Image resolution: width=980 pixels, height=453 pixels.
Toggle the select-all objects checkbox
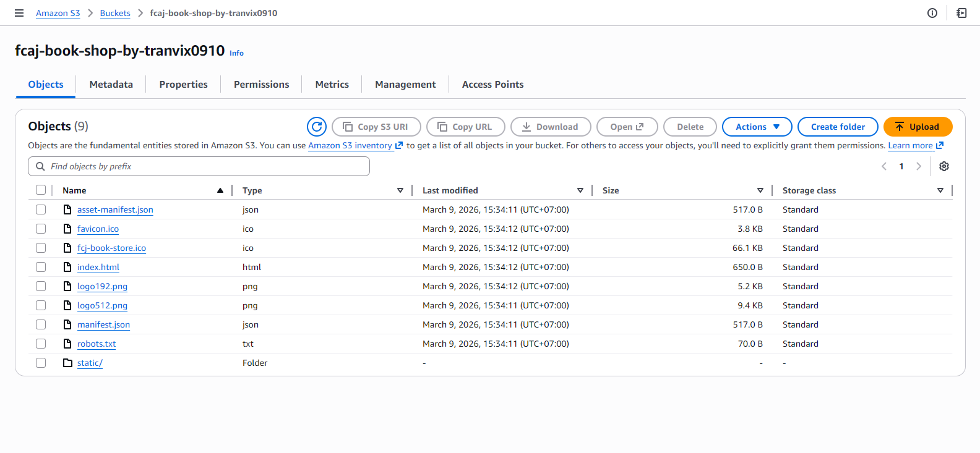pyautogui.click(x=41, y=190)
